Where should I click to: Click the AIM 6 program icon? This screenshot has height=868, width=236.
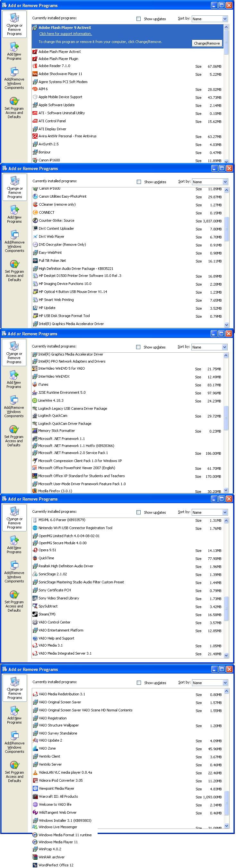click(35, 89)
